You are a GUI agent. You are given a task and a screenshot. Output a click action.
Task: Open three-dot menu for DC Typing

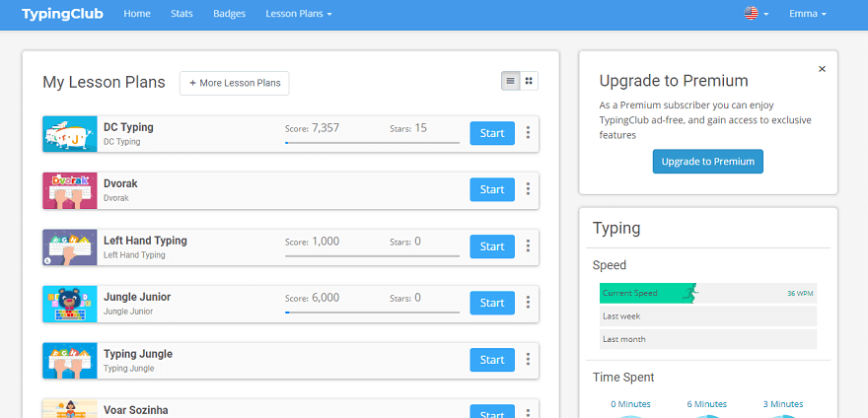528,133
